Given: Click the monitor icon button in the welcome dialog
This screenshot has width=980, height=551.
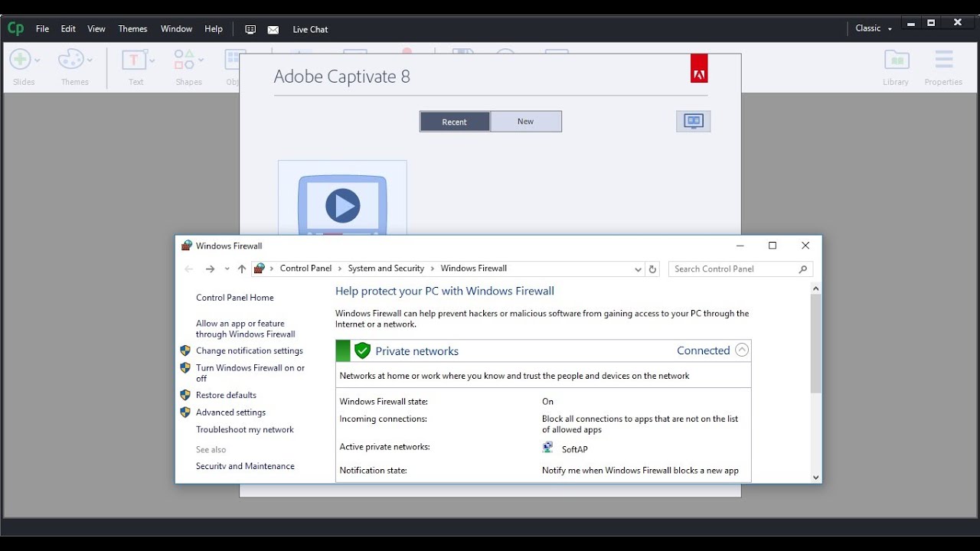Looking at the screenshot, I should pos(694,121).
